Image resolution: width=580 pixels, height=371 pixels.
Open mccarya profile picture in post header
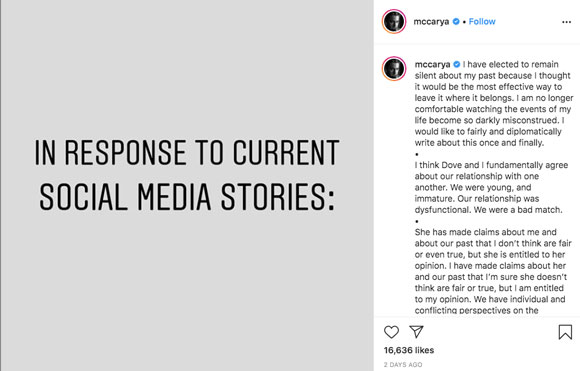tap(394, 21)
